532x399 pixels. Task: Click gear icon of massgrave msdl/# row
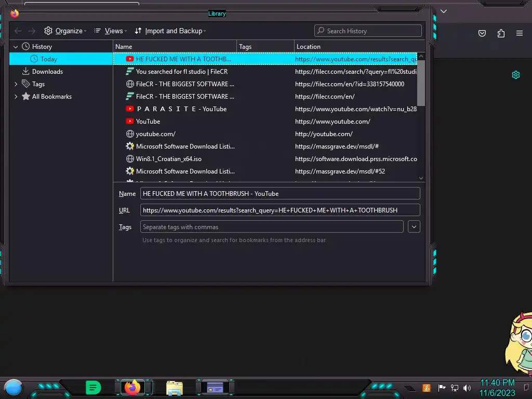point(129,146)
